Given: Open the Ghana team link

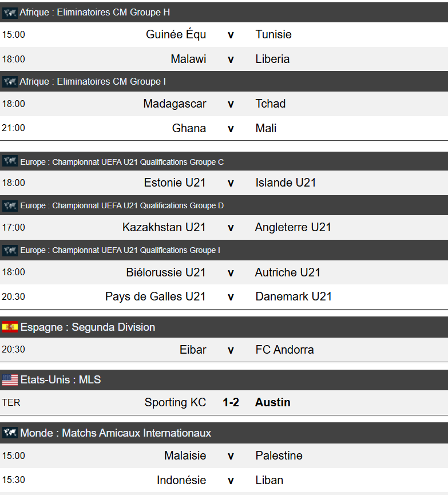Looking at the screenshot, I should 189,128.
